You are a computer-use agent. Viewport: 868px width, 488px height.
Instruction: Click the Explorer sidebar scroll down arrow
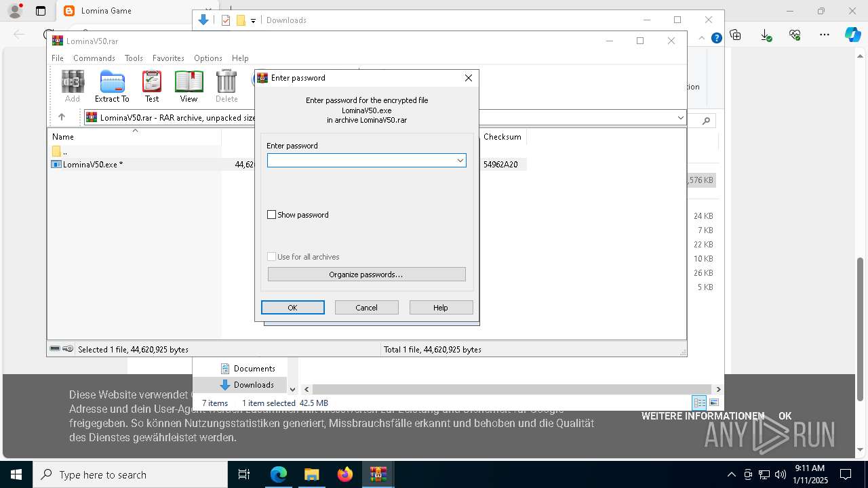pos(292,389)
